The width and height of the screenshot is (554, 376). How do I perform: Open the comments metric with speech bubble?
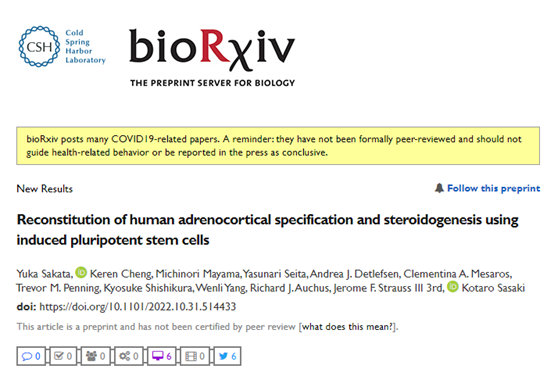click(31, 356)
